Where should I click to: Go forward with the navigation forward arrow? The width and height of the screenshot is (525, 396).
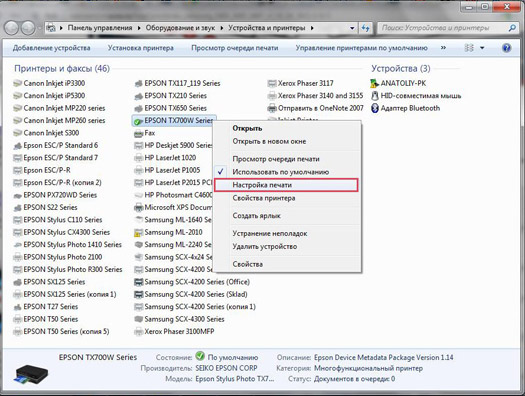(28, 28)
